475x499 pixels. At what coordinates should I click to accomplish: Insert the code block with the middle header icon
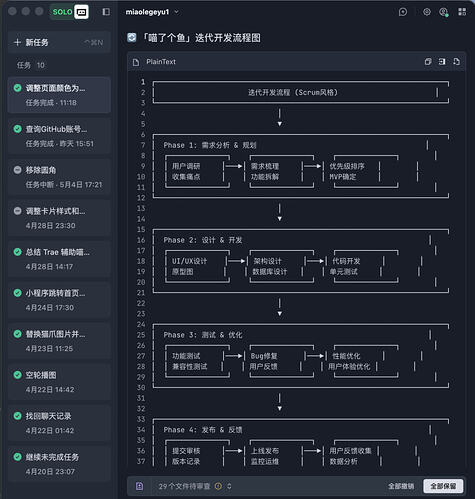[442, 62]
